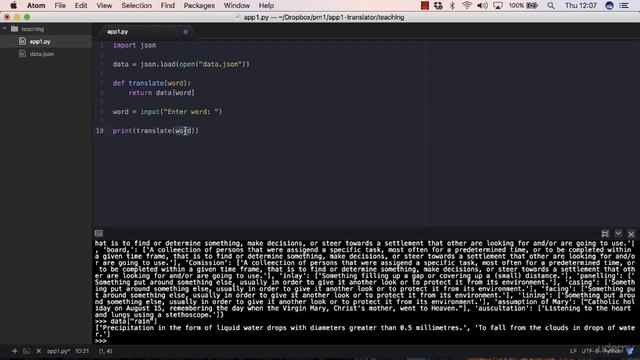Click the return data[word] line

pos(161,93)
